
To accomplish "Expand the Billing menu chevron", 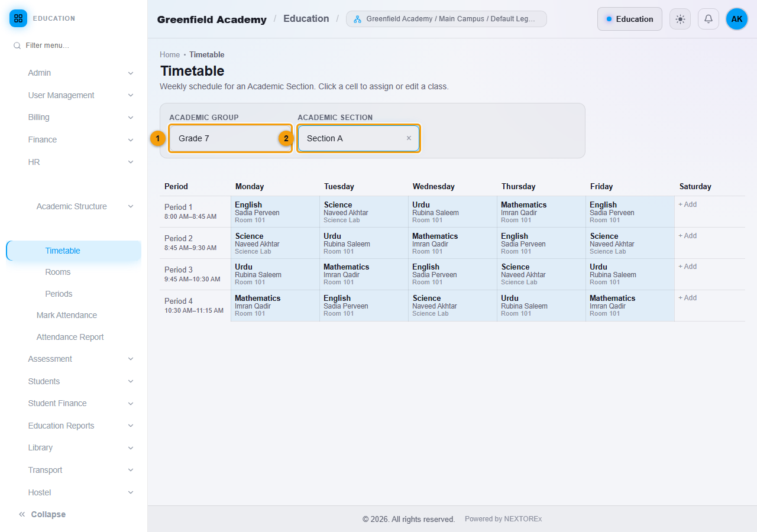I will [131, 118].
